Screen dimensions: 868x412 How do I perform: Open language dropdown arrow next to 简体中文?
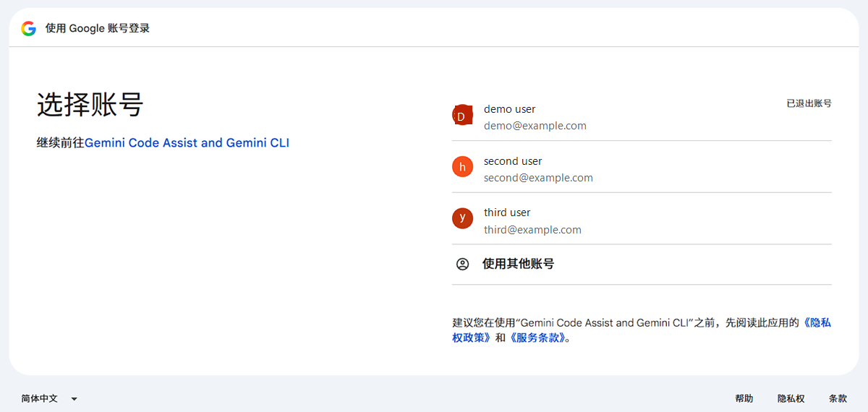point(74,399)
